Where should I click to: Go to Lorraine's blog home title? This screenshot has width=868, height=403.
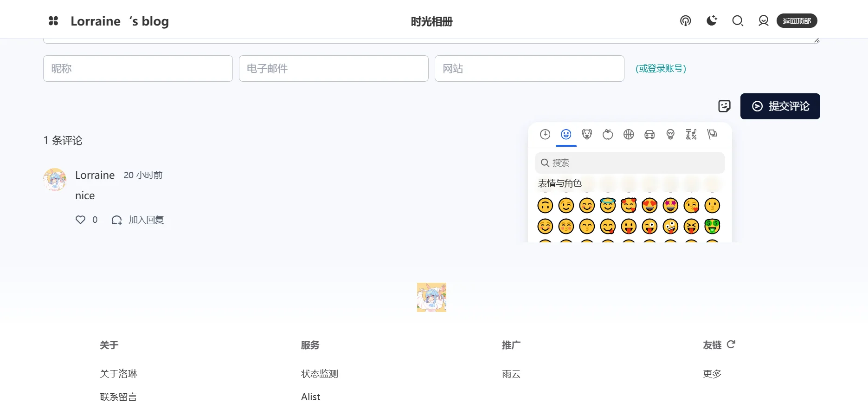click(x=120, y=21)
